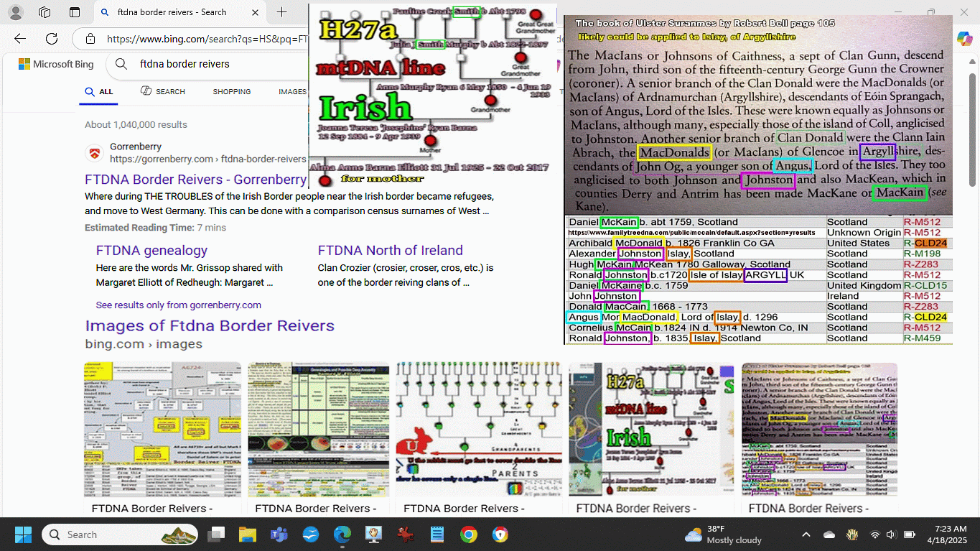View site information lock icon
980x551 pixels.
coord(90,39)
